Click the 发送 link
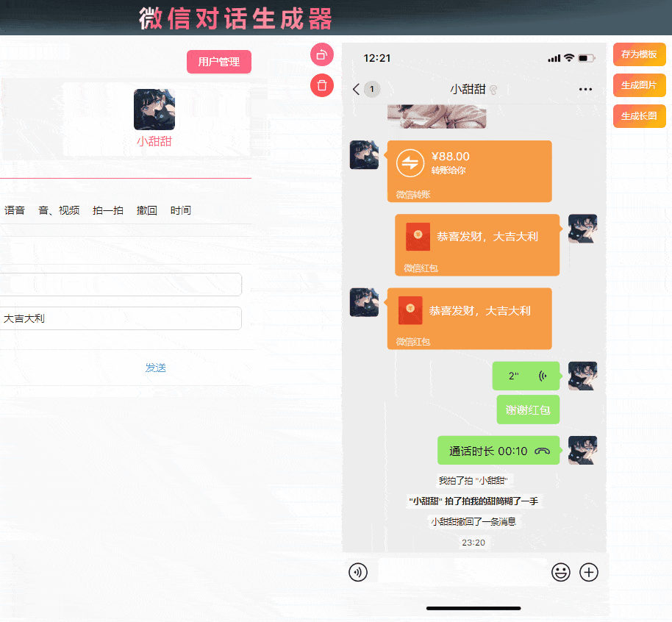The image size is (672, 622). [156, 368]
